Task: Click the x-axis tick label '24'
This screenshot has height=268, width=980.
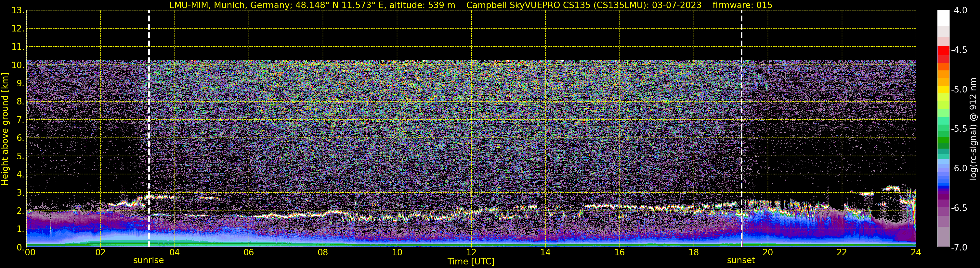Action: (x=916, y=252)
